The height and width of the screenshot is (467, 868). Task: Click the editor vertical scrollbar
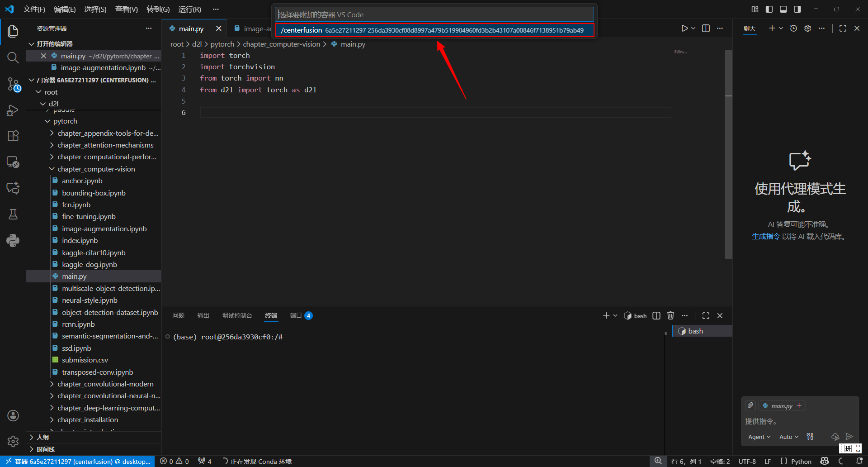tap(728, 154)
